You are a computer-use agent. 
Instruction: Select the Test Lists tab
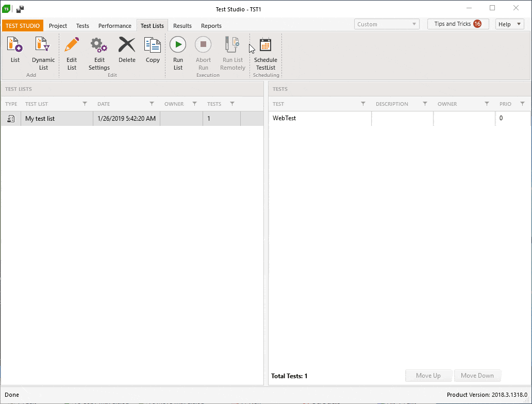click(152, 26)
